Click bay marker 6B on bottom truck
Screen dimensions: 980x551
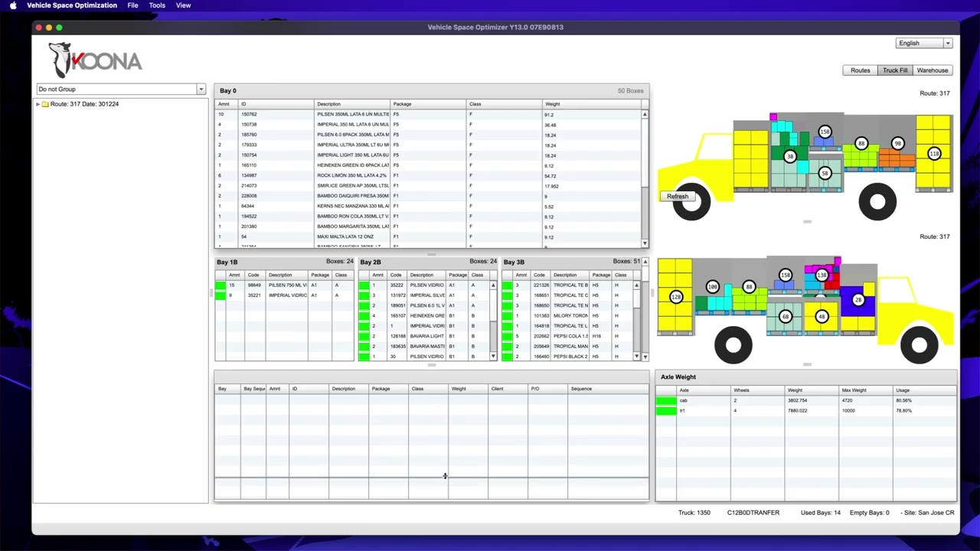[x=786, y=316]
